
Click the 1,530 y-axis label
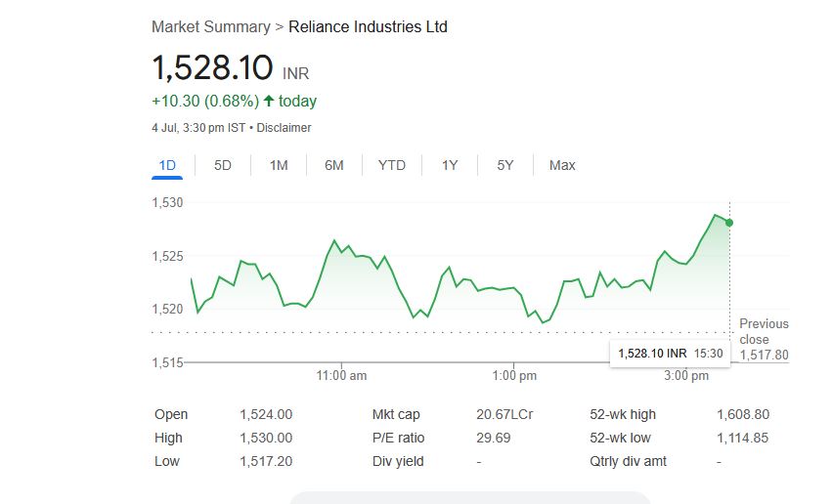167,202
